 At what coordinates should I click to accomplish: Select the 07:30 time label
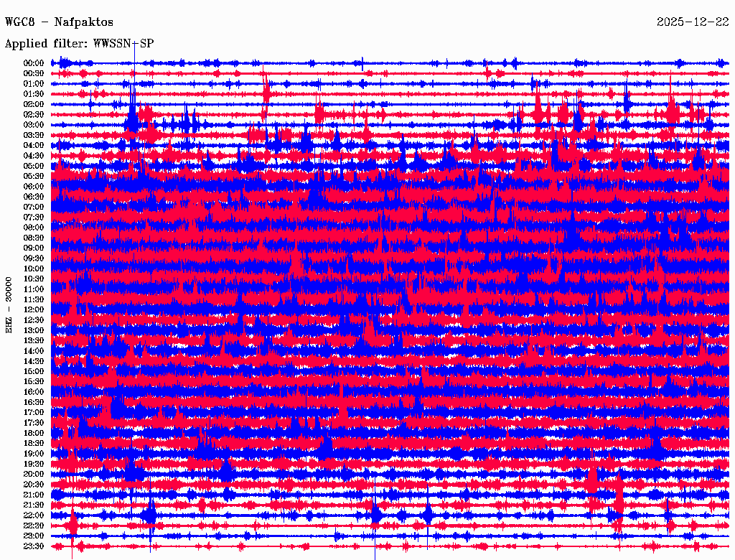pos(34,218)
